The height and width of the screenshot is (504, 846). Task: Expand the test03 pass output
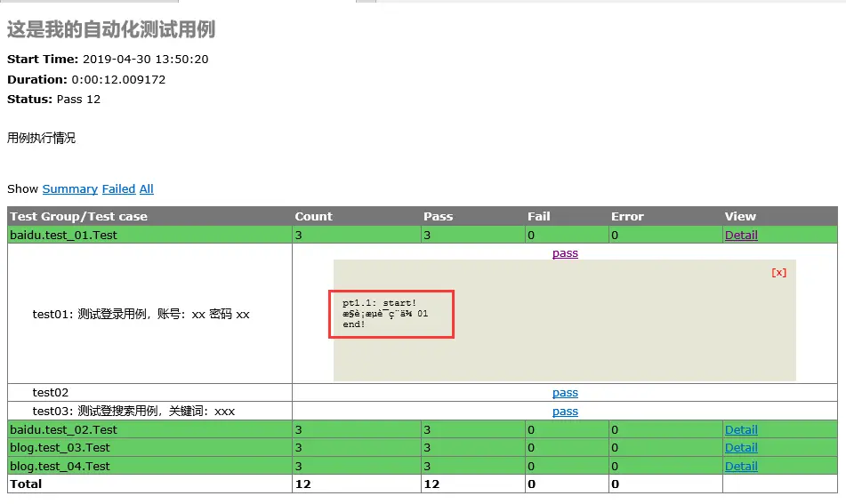[x=565, y=412]
